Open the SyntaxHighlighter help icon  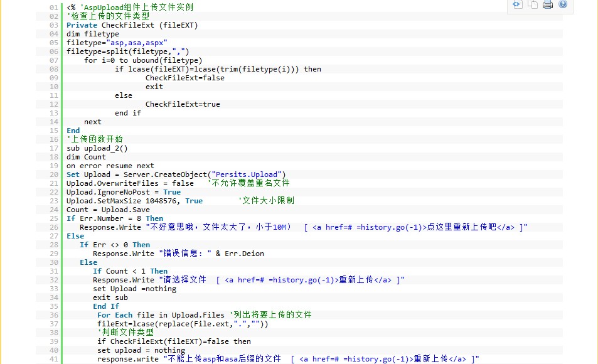point(563,5)
